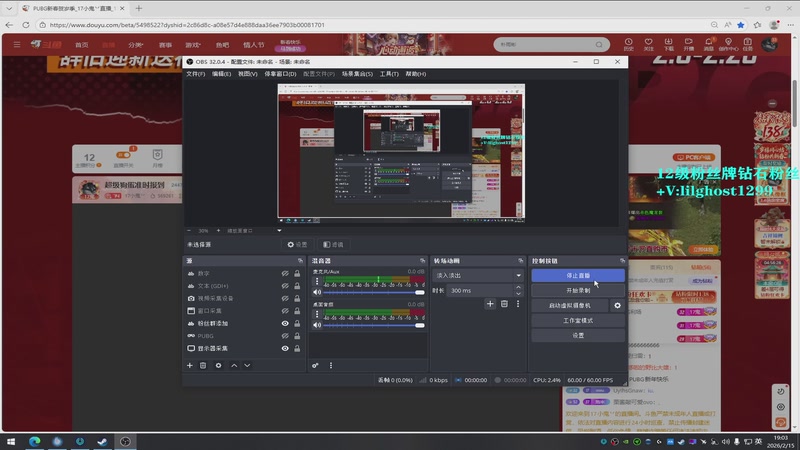Image resolution: width=800 pixels, height=450 pixels.
Task: Show the PUBG source with its eye icon
Action: point(285,336)
